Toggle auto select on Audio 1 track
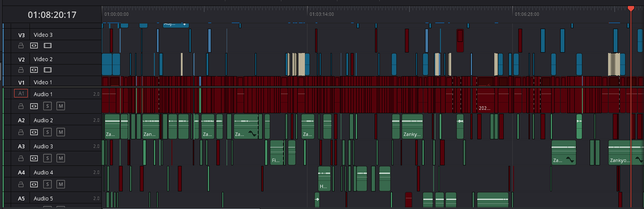The height and width of the screenshot is (209, 644). [x=34, y=106]
